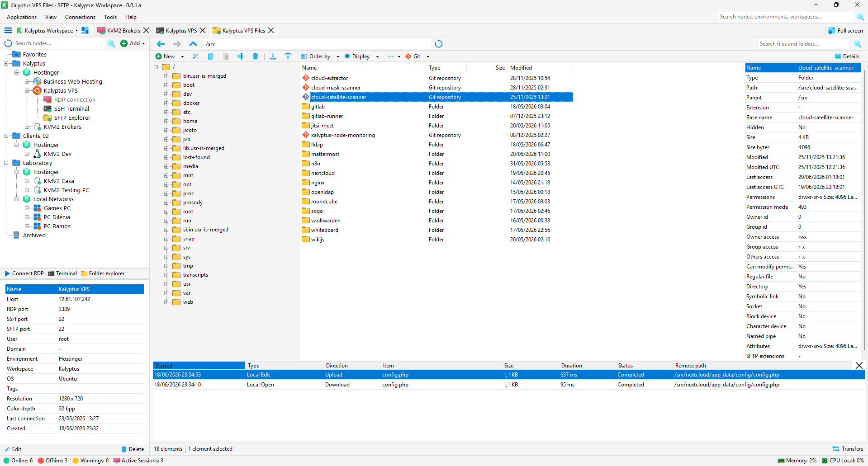Click the Delete trash icon in file toolbar
The image size is (868, 466).
(x=255, y=56)
